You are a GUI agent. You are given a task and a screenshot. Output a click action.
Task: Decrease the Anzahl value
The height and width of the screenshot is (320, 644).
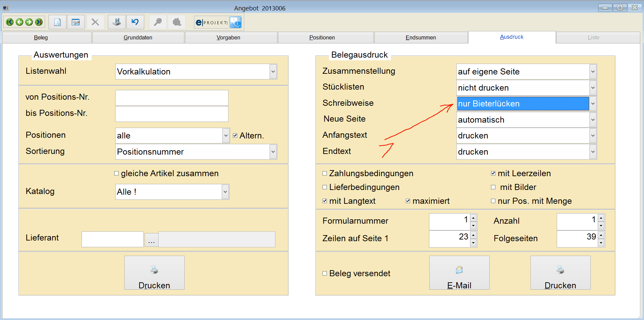coord(601,226)
